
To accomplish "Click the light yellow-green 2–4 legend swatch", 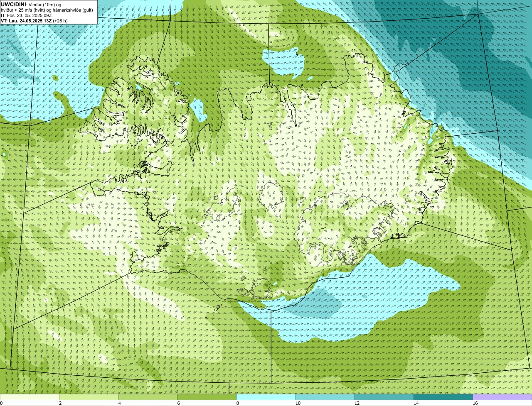I will tap(89, 397).
